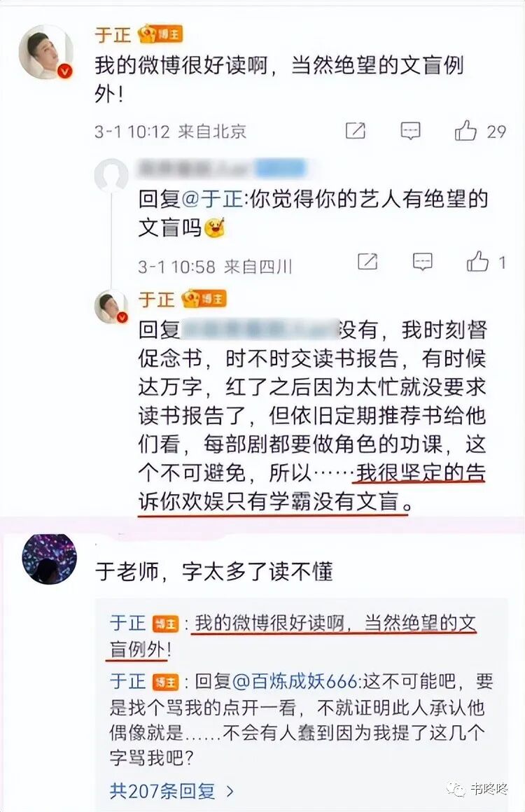Like the top post with 29 likes
Viewport: 525px width, 812px height.
(x=465, y=130)
